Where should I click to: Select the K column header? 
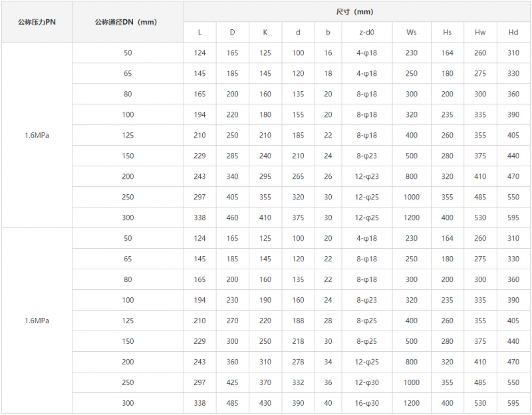[265, 32]
